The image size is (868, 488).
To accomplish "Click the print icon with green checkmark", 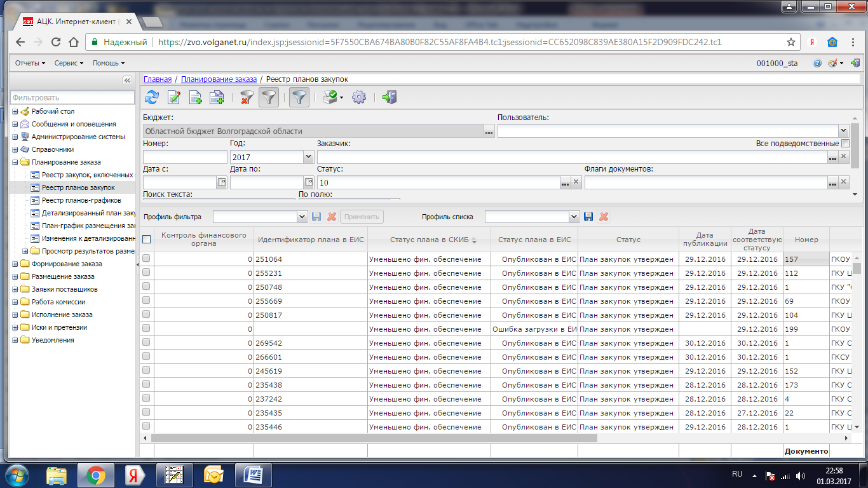I will click(x=330, y=97).
